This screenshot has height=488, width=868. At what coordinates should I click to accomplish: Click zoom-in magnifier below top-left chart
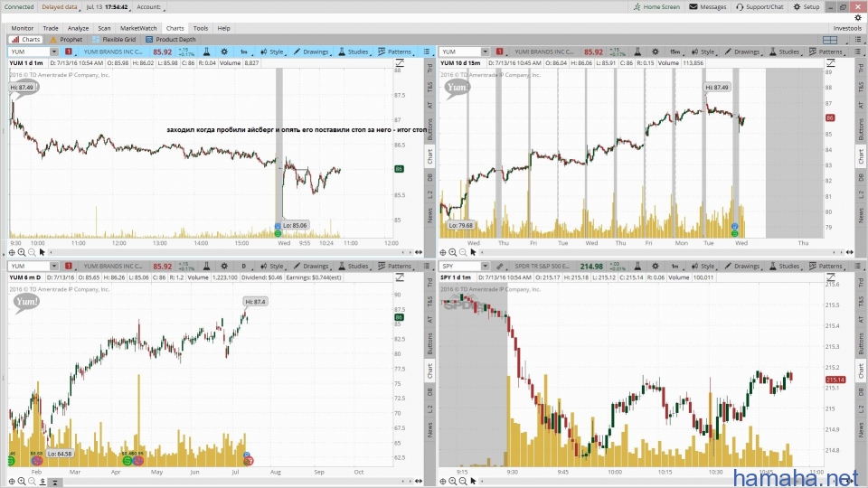coord(22,253)
